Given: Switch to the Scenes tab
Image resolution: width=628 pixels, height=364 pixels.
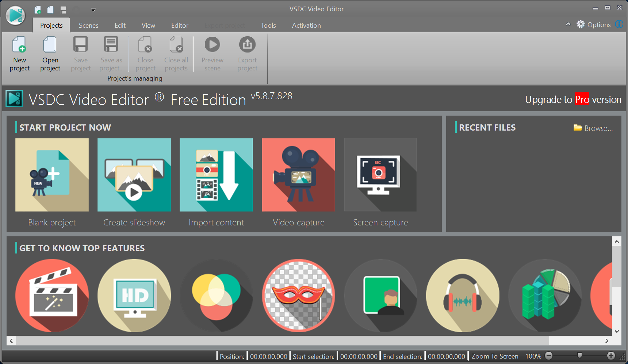Looking at the screenshot, I should click(88, 26).
